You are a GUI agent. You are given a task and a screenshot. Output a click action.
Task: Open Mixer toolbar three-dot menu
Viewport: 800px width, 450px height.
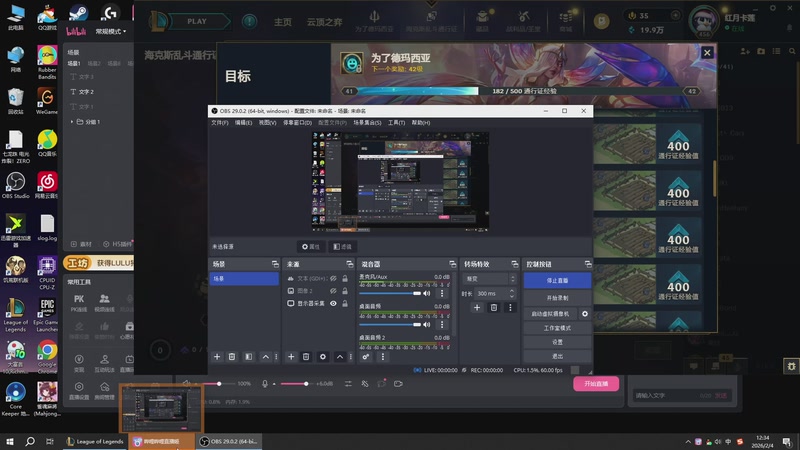tap(383, 357)
